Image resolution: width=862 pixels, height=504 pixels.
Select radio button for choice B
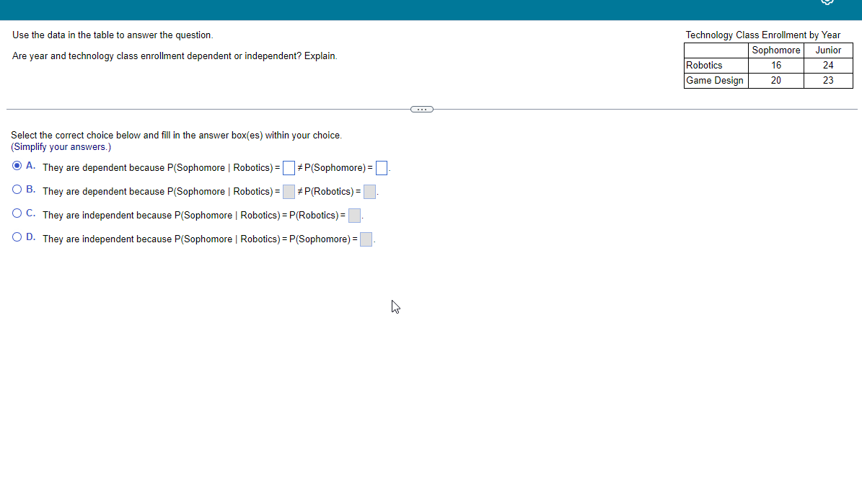point(16,189)
